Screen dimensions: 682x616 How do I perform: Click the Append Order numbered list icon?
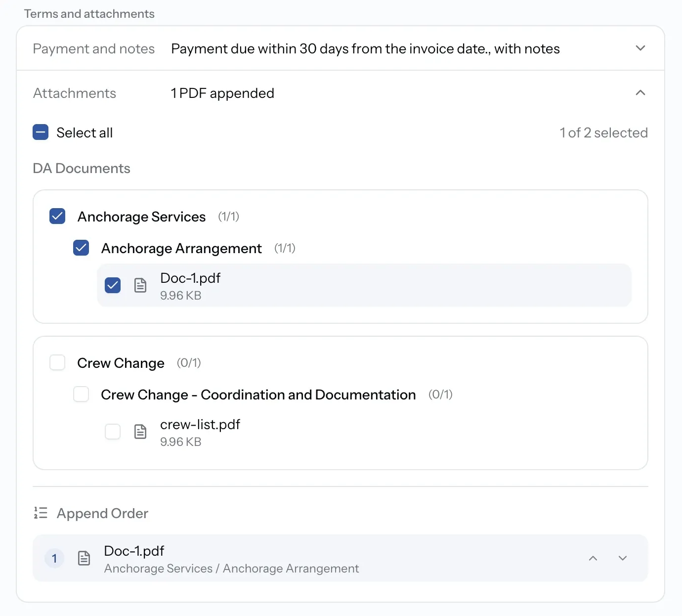click(x=41, y=513)
